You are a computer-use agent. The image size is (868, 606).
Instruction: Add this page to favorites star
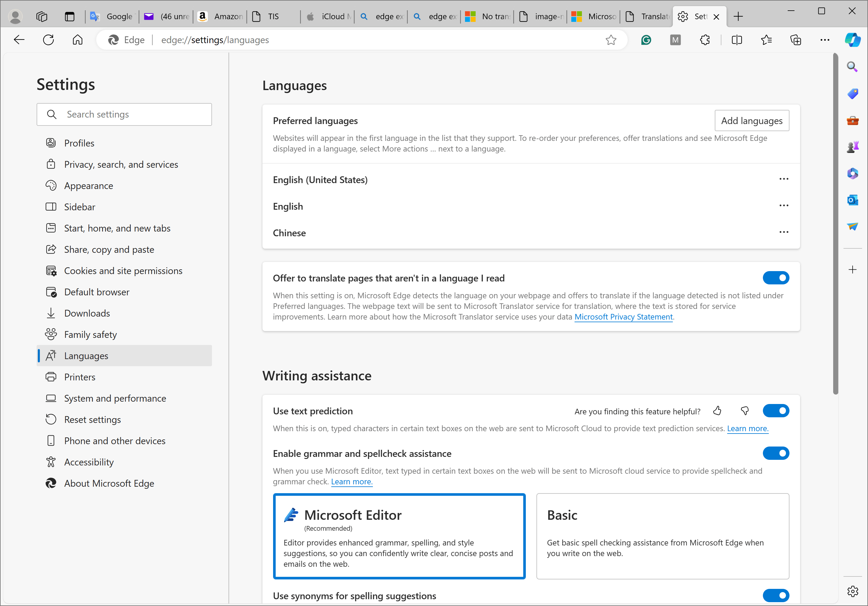coord(611,40)
